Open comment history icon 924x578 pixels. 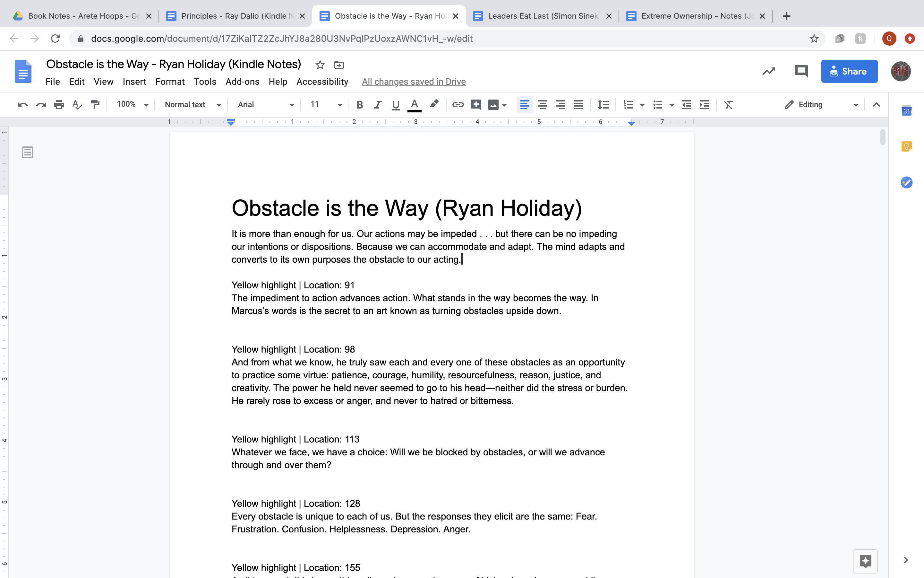(x=801, y=71)
